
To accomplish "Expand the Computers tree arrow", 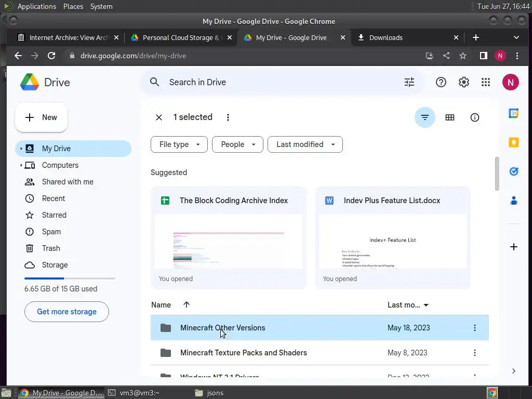I will click(21, 165).
